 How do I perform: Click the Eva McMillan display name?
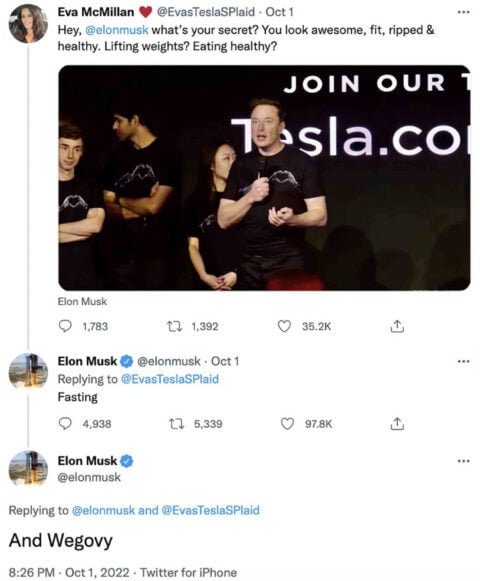pyautogui.click(x=96, y=12)
